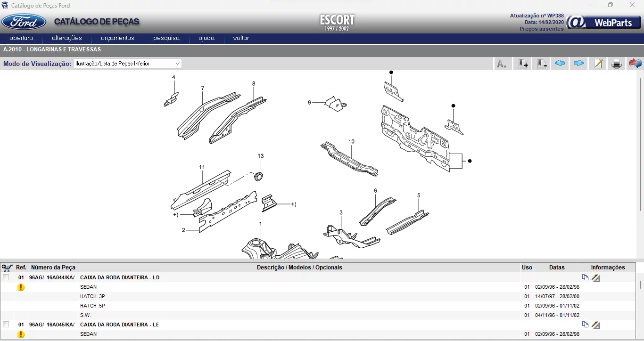644x341 pixels.
Task: Open the notes/edit pencil toolbar icon
Action: (x=597, y=63)
